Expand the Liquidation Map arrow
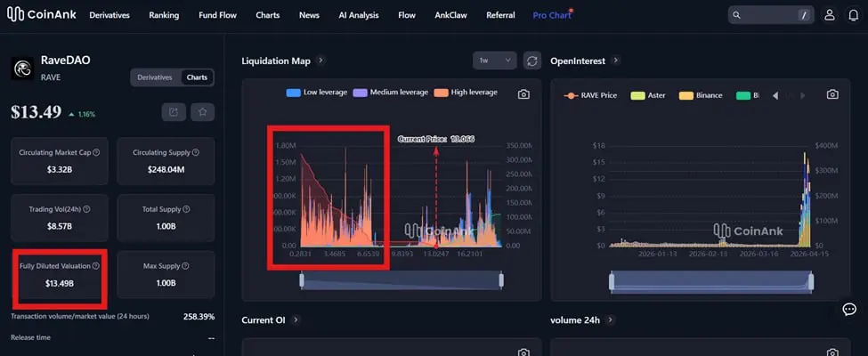The image size is (868, 356). point(320,61)
